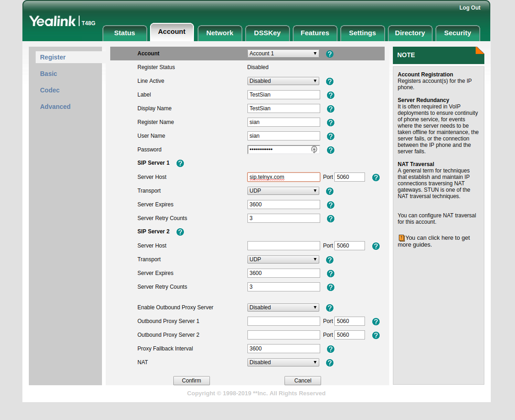Open SIP Server 1 Transport dropdown
Image resolution: width=515 pixels, height=420 pixels.
pyautogui.click(x=283, y=191)
